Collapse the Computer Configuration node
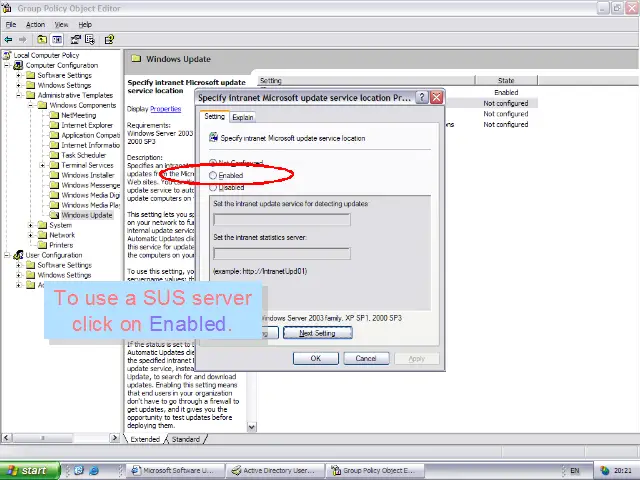Viewport: 640px width, 480px height. pos(7,65)
